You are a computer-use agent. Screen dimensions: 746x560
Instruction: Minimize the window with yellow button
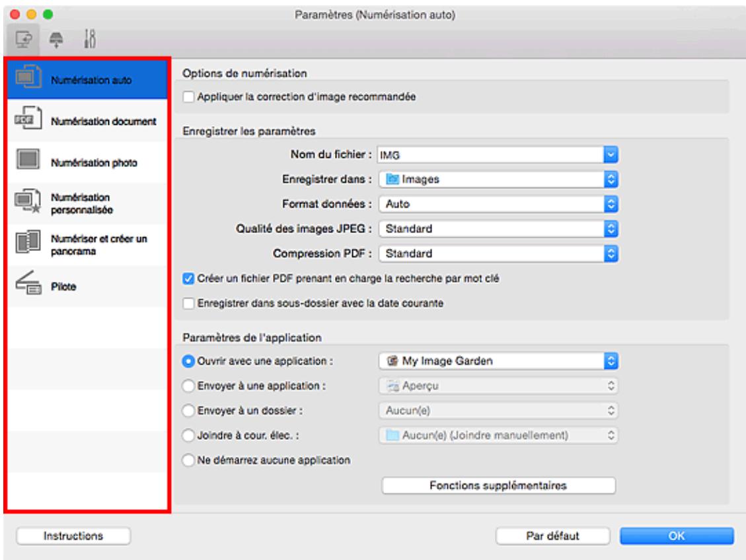click(32, 15)
